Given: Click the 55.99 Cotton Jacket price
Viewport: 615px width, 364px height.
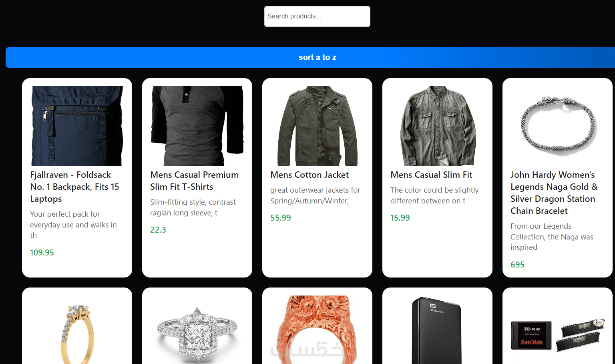Looking at the screenshot, I should 281,218.
